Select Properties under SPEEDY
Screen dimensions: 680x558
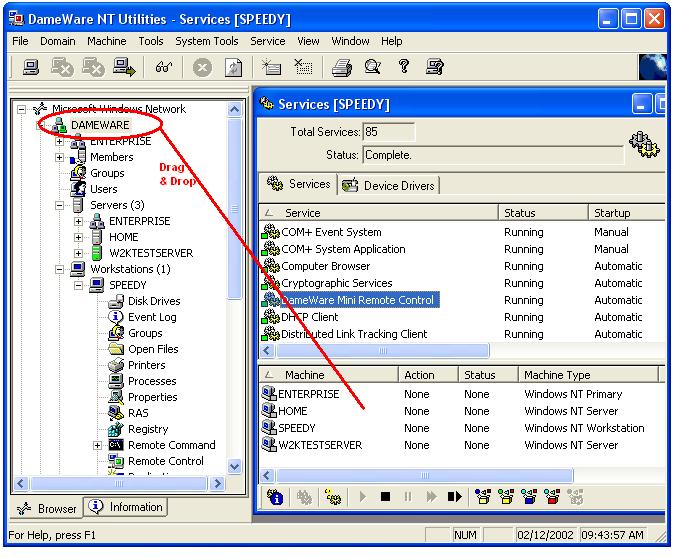point(153,397)
